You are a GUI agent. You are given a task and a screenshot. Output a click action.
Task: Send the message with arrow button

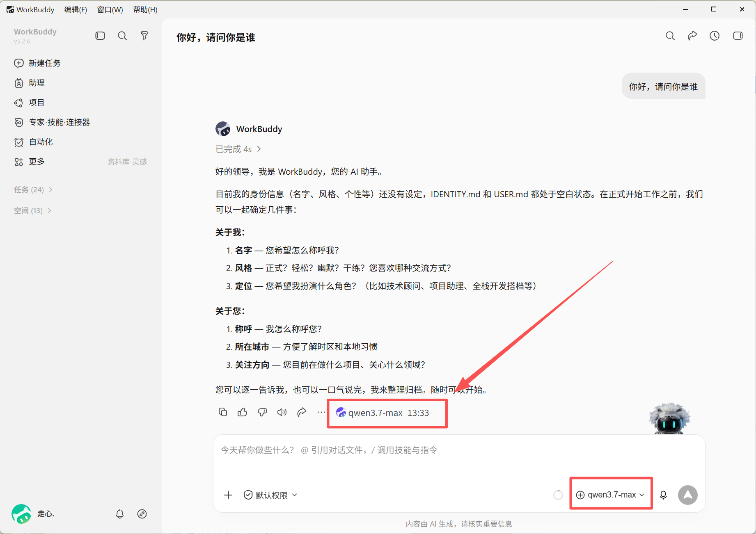(x=688, y=495)
